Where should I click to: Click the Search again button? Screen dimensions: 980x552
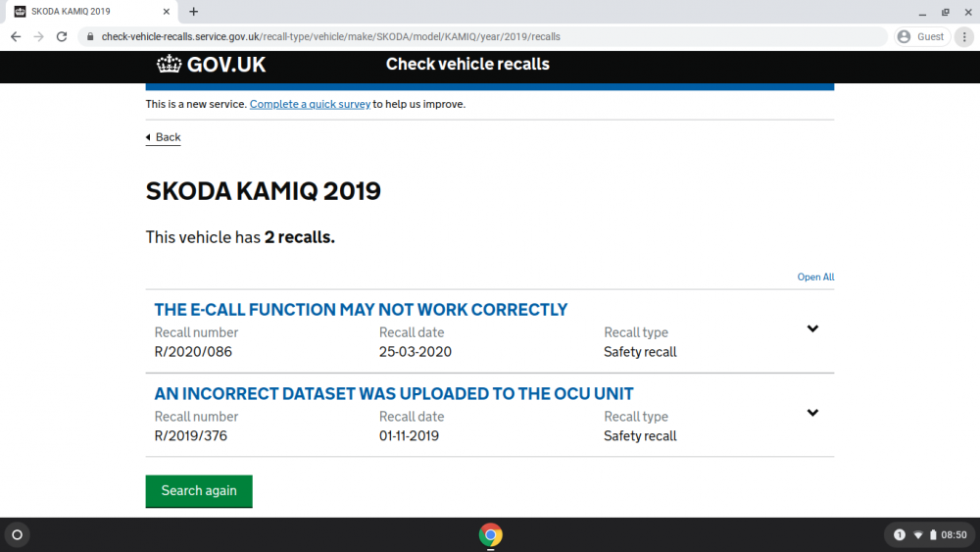tap(199, 491)
